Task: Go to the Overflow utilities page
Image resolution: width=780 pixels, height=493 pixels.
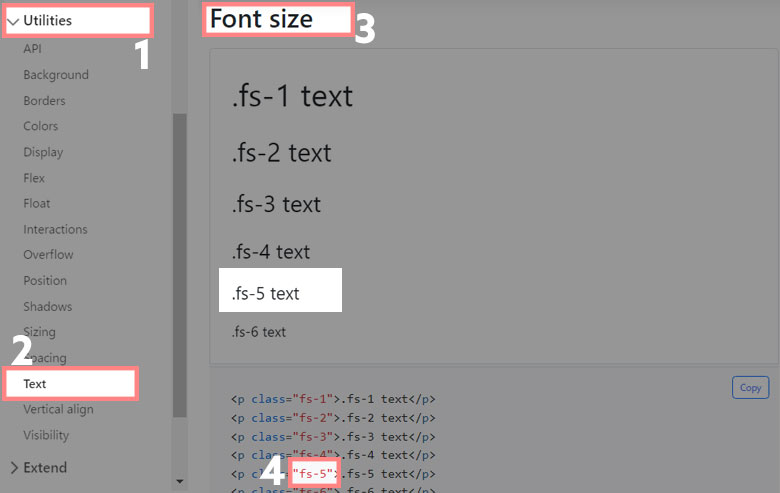Action: (x=48, y=255)
